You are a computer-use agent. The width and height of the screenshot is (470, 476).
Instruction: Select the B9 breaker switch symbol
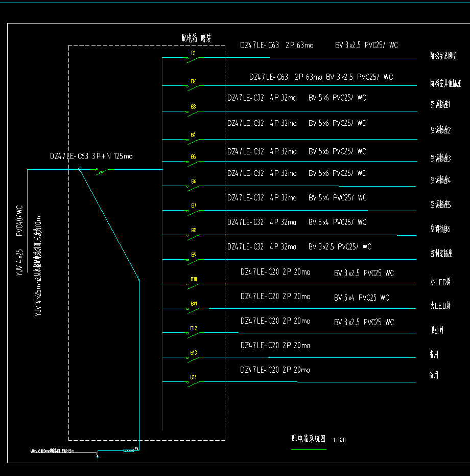(x=193, y=262)
